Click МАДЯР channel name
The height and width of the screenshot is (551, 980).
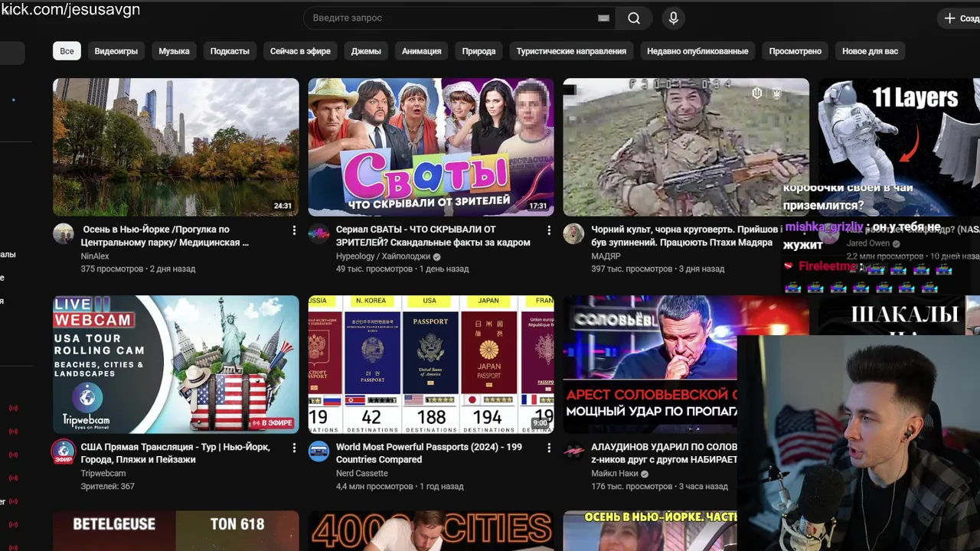pyautogui.click(x=606, y=256)
